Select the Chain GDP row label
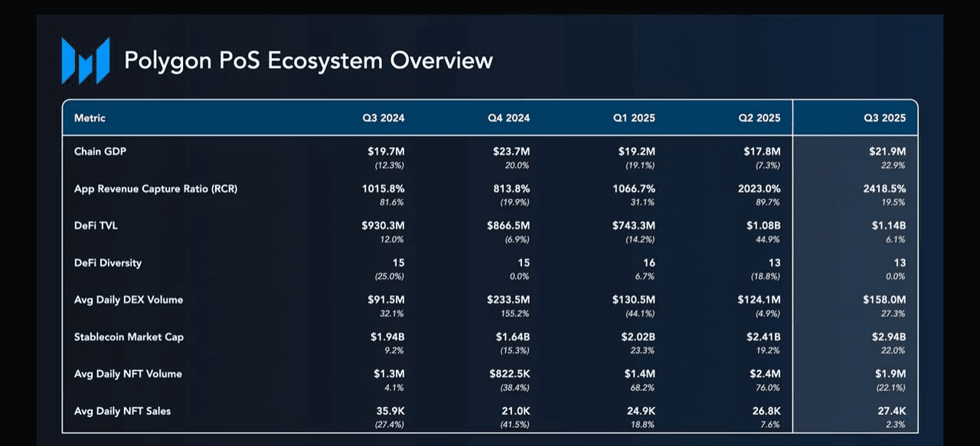The width and height of the screenshot is (980, 446). tap(100, 152)
